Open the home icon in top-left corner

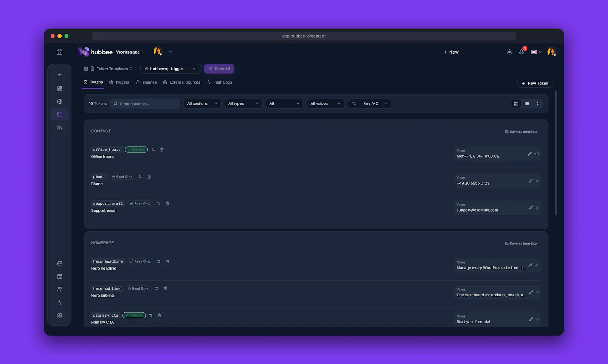[59, 52]
